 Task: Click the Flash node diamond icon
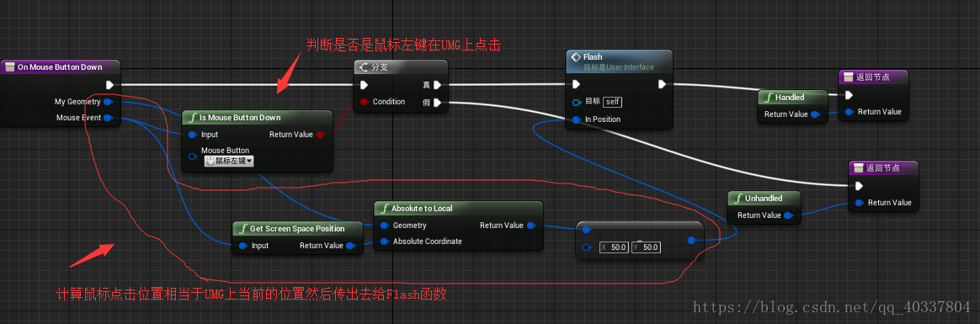click(x=576, y=57)
